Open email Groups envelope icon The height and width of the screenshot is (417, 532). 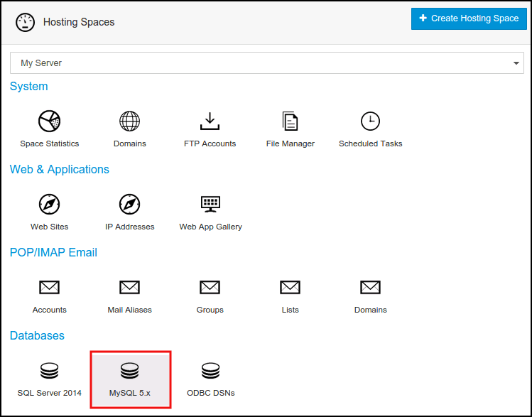(210, 288)
